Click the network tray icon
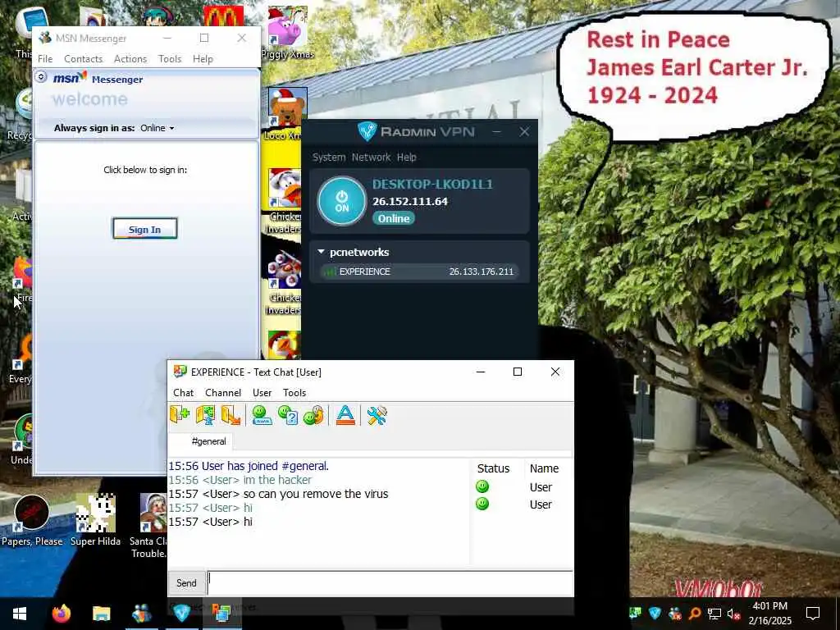This screenshot has height=630, width=840. [x=714, y=614]
